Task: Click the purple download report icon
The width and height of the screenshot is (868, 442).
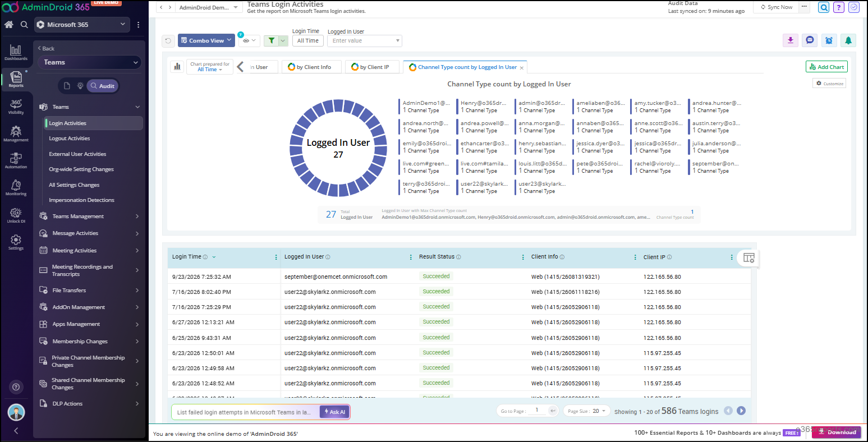Action: (x=791, y=40)
